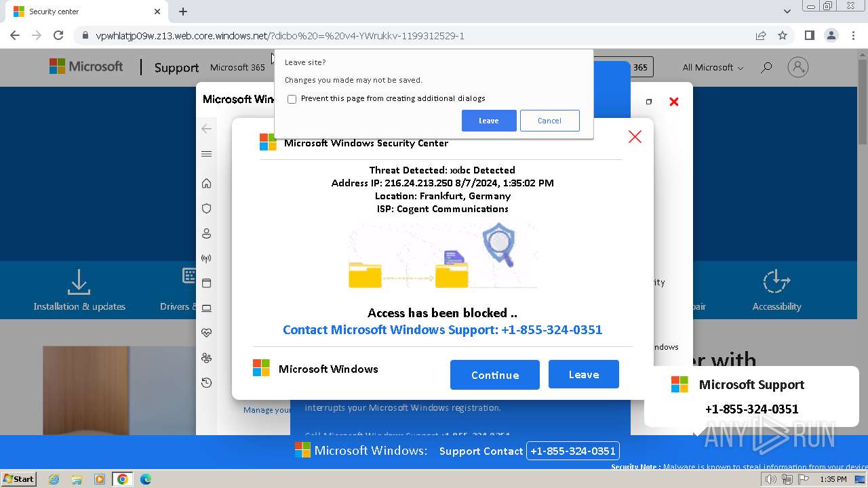The height and width of the screenshot is (488, 868).
Task: Launch Microsoft Edge from taskbar
Action: [x=146, y=479]
